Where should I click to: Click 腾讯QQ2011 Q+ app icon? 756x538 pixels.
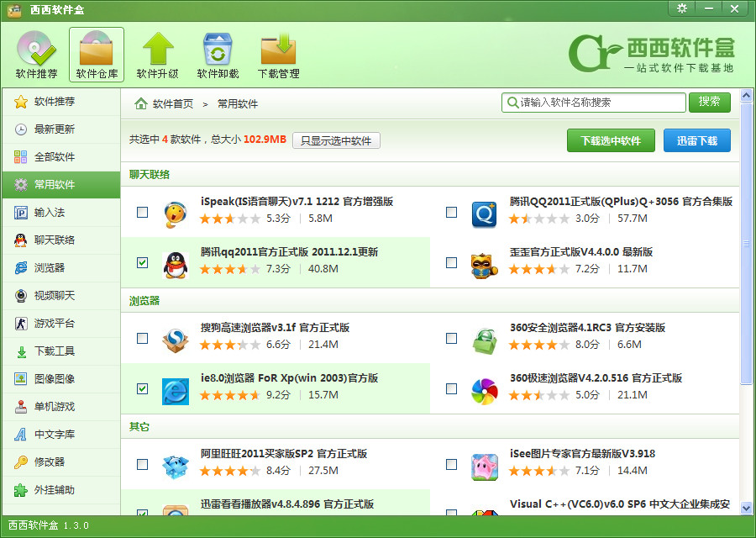[x=484, y=214]
